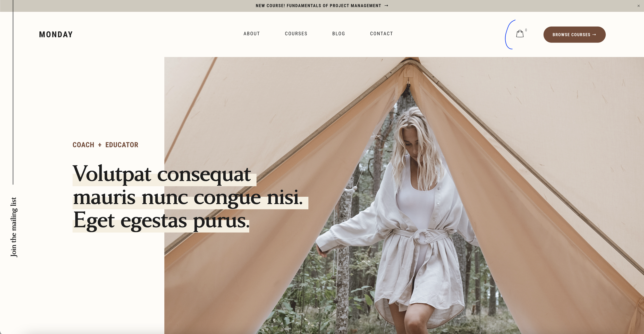Toggle the shopping cart visibility
Viewport: 644px width, 334px height.
click(x=520, y=34)
